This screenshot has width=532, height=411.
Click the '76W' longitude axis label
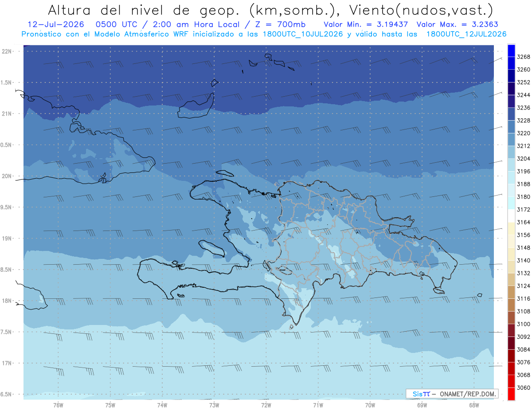click(x=58, y=405)
